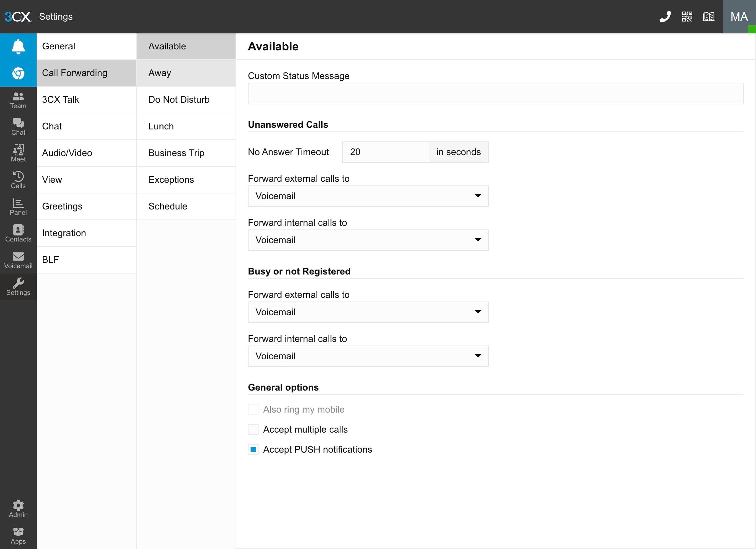This screenshot has height=549, width=756.
Task: Open the user guide book icon
Action: (709, 17)
